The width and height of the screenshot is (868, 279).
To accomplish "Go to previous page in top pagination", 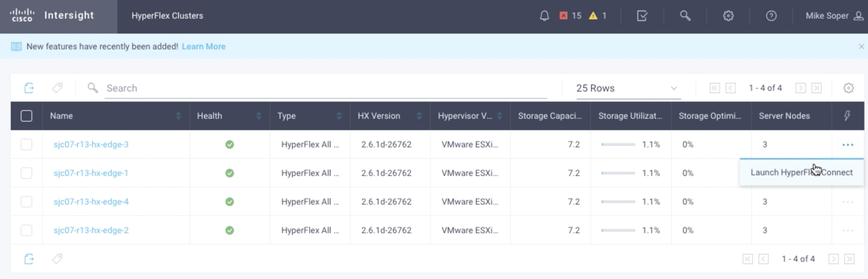I will [x=730, y=88].
